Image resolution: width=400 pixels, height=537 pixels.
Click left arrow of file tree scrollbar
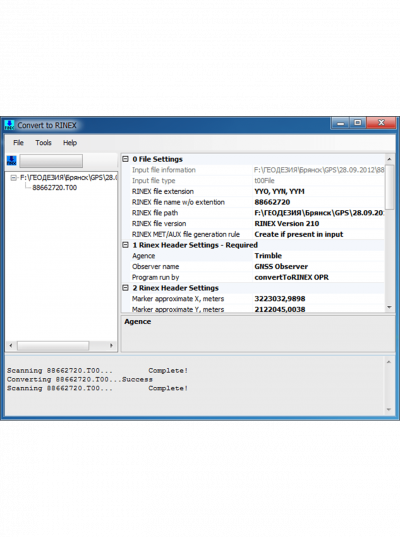11,346
